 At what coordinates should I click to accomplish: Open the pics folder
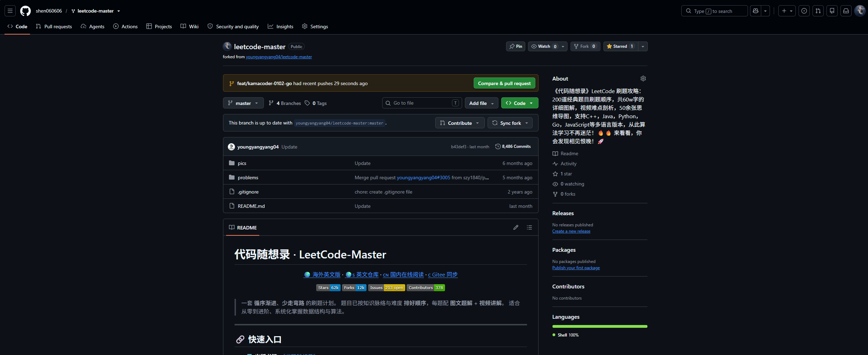pos(242,163)
